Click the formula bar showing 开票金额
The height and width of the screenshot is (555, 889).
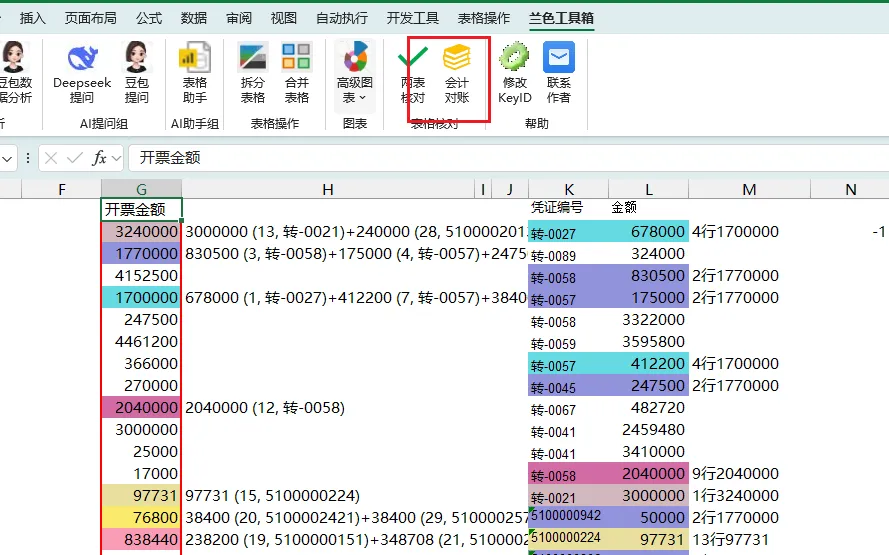pos(509,158)
